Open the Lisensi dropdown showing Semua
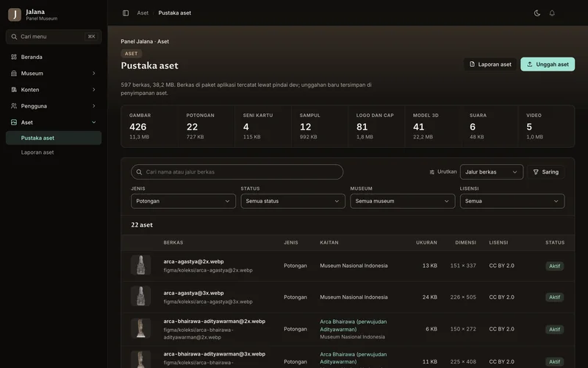This screenshot has height=368, width=588. click(512, 201)
